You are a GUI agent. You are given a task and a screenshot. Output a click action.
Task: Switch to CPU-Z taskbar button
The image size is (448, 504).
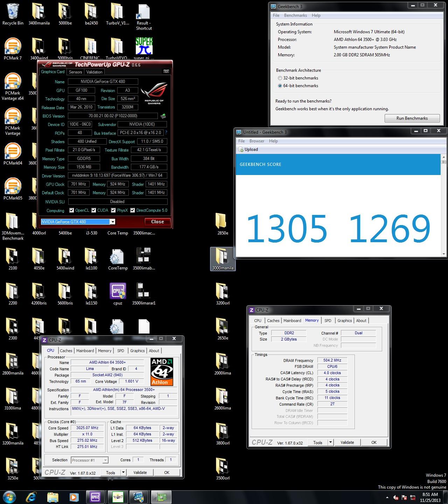point(95,497)
